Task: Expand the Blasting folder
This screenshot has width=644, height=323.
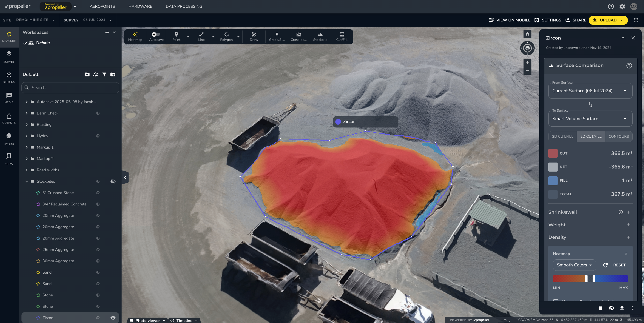Action: tap(26, 125)
